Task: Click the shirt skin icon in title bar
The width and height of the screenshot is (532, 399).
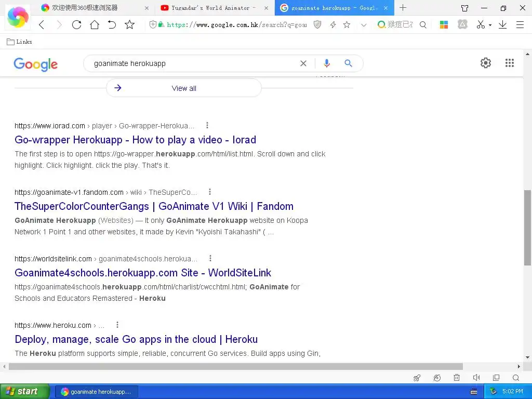Action: 465,8
